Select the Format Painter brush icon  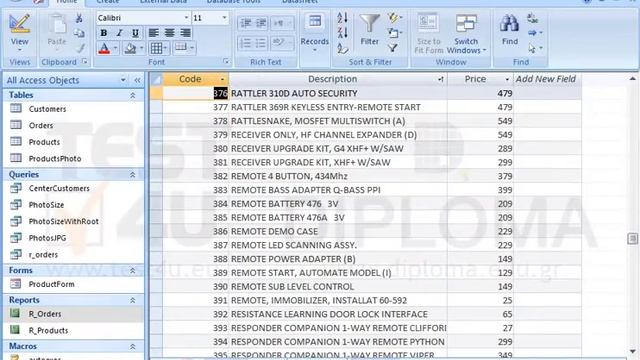[80, 48]
